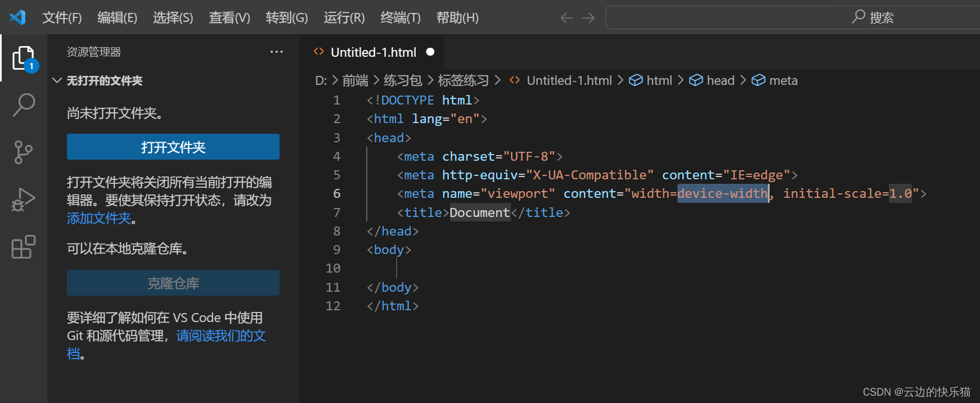Open the 编辑(E) menu
Image resolution: width=980 pixels, height=403 pixels.
pyautogui.click(x=117, y=18)
